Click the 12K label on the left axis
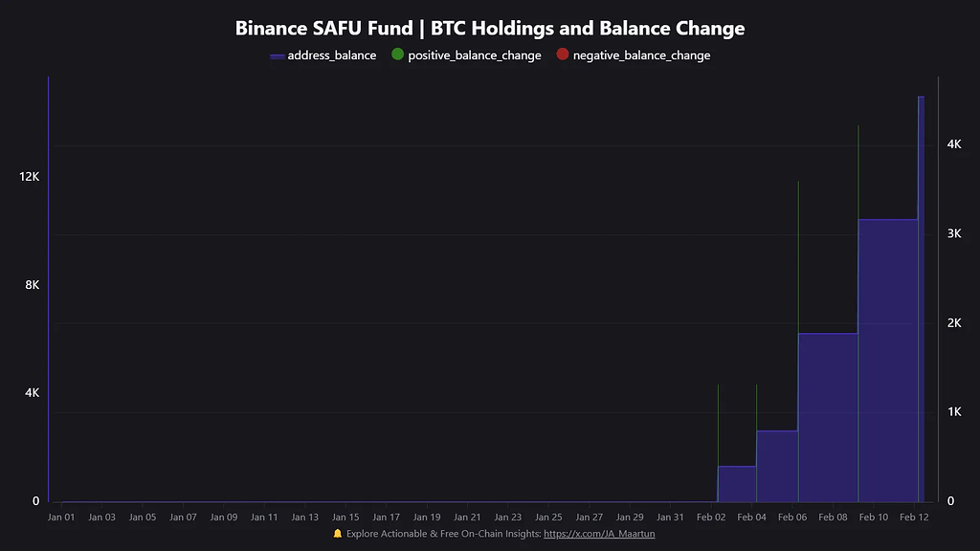 coord(30,177)
